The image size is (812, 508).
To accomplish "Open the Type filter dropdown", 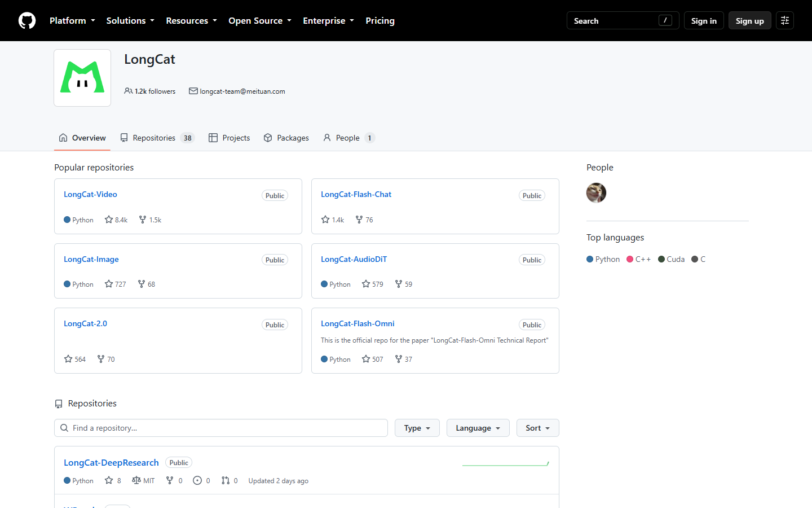I will [x=417, y=428].
